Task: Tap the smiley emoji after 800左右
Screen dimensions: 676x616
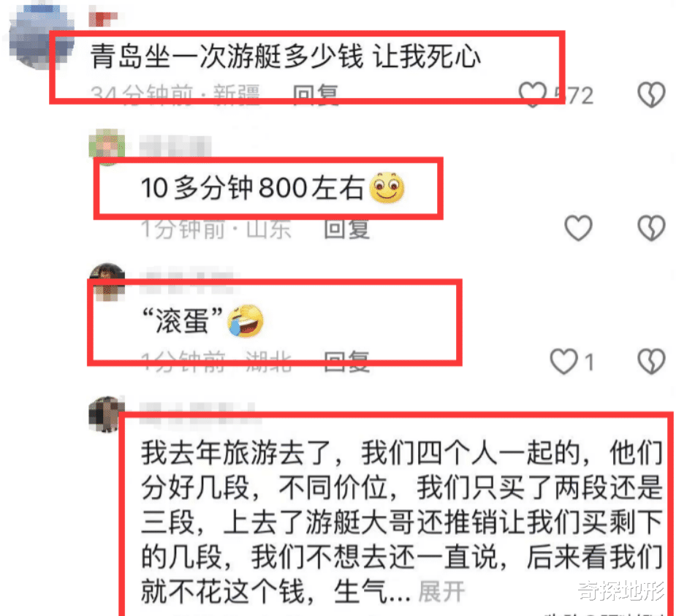Action: click(x=387, y=188)
